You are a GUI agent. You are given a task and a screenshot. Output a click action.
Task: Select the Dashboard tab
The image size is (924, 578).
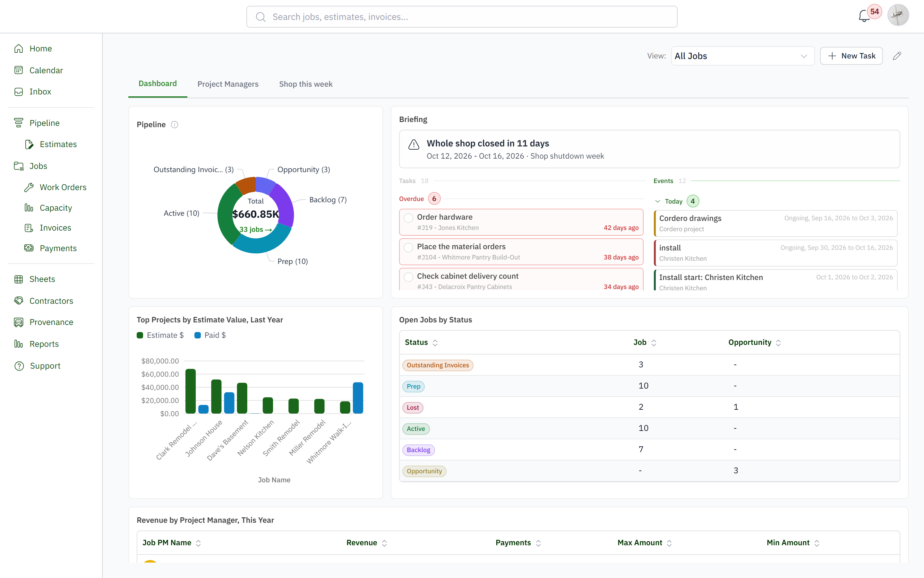click(158, 84)
